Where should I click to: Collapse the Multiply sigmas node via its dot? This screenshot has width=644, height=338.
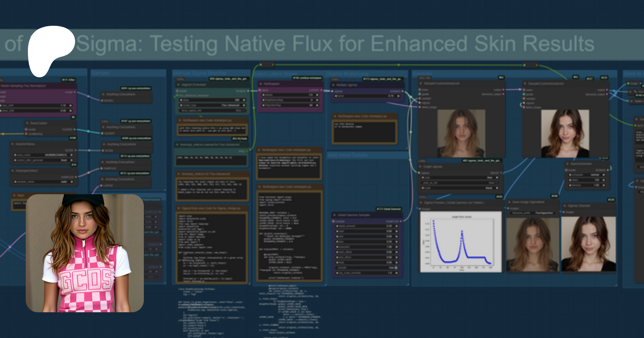[x=333, y=85]
